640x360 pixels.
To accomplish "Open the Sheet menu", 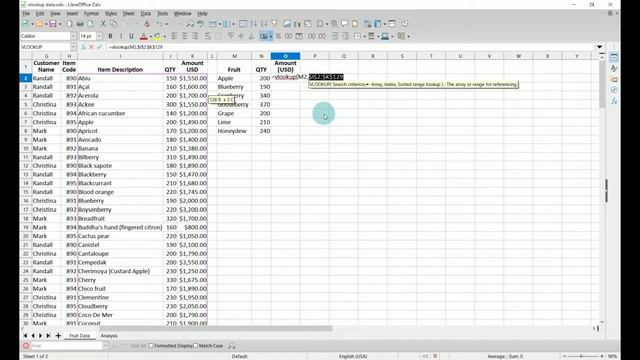I will click(x=129, y=13).
